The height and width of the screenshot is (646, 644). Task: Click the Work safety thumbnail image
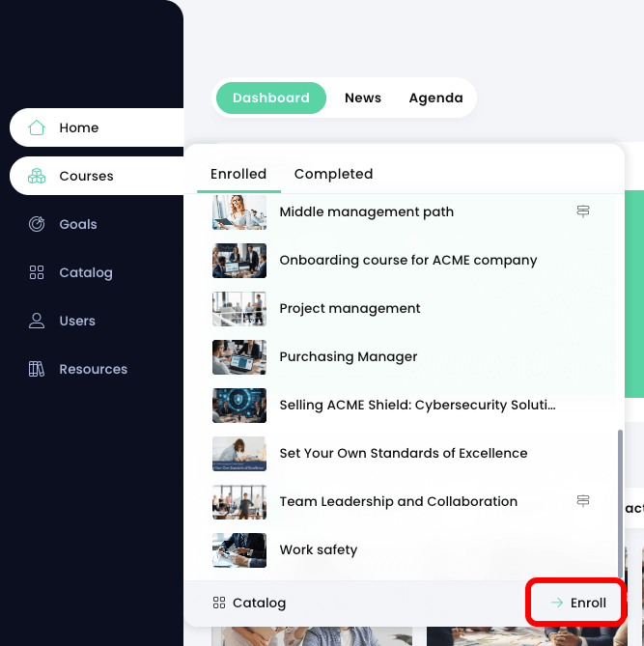239,549
